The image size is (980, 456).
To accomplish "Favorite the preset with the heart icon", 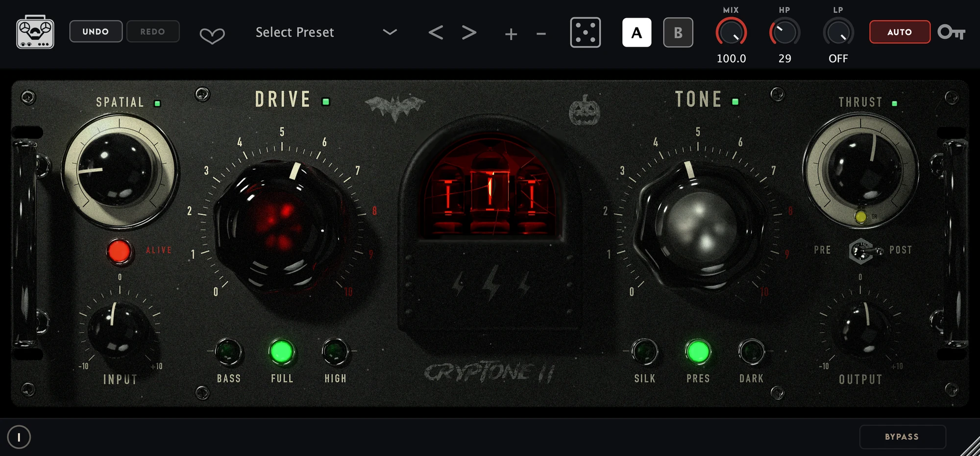I will (212, 35).
